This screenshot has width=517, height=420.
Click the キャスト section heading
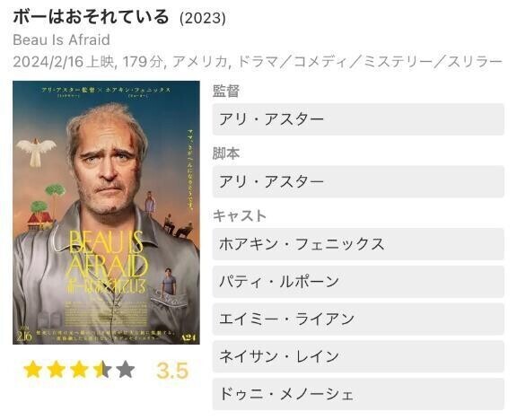(x=240, y=216)
